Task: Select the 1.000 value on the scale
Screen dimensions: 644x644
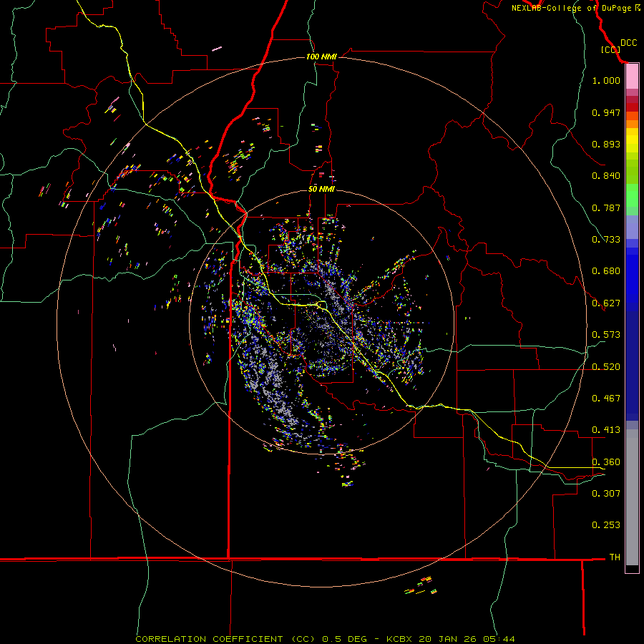Action: [606, 80]
